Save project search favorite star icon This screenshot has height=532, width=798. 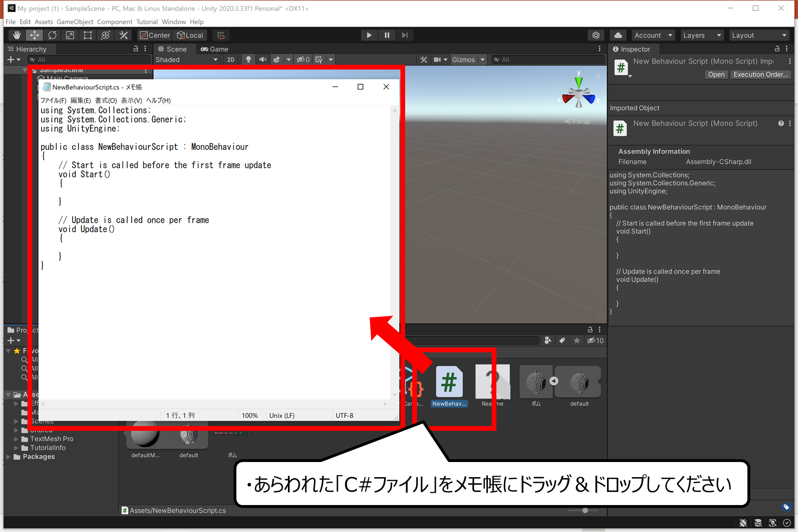(576, 340)
